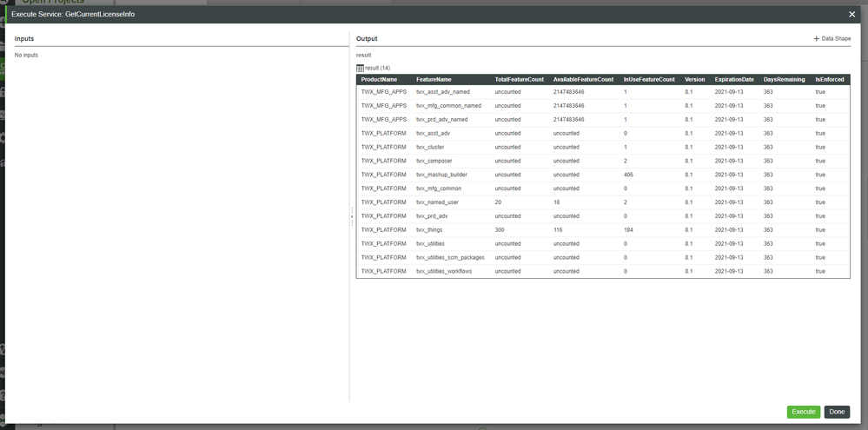Viewport: 868px width, 430px height.
Task: Click the AvailableFeatureCount column header
Action: pyautogui.click(x=583, y=79)
